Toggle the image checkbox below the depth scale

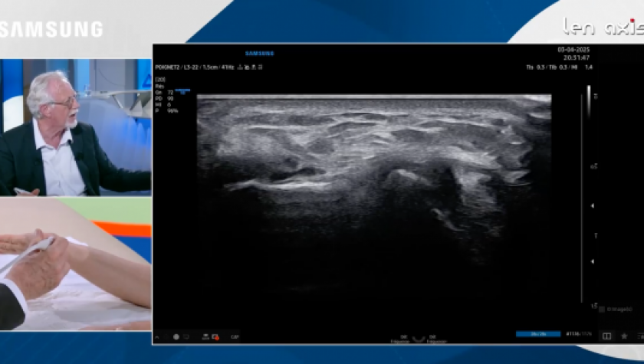coord(602,310)
